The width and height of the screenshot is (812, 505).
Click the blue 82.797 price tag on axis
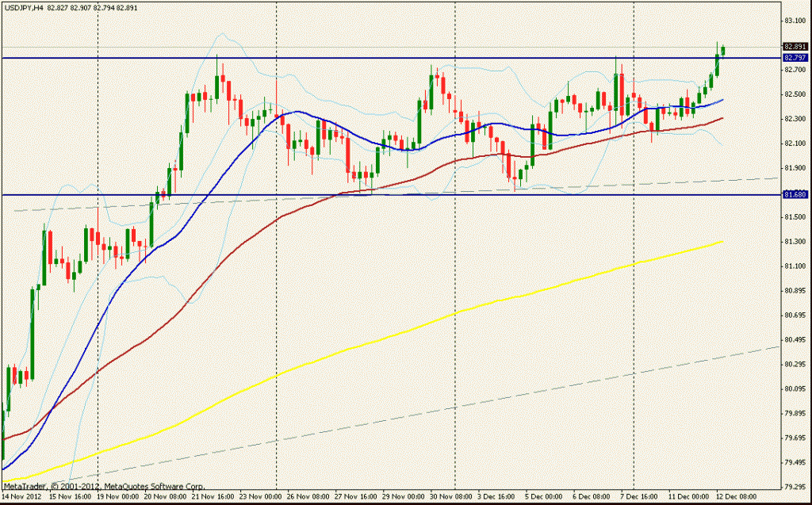click(x=794, y=58)
